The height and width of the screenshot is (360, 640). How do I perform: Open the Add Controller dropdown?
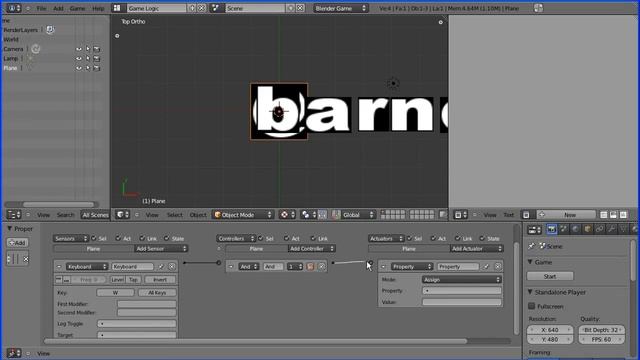click(312, 249)
